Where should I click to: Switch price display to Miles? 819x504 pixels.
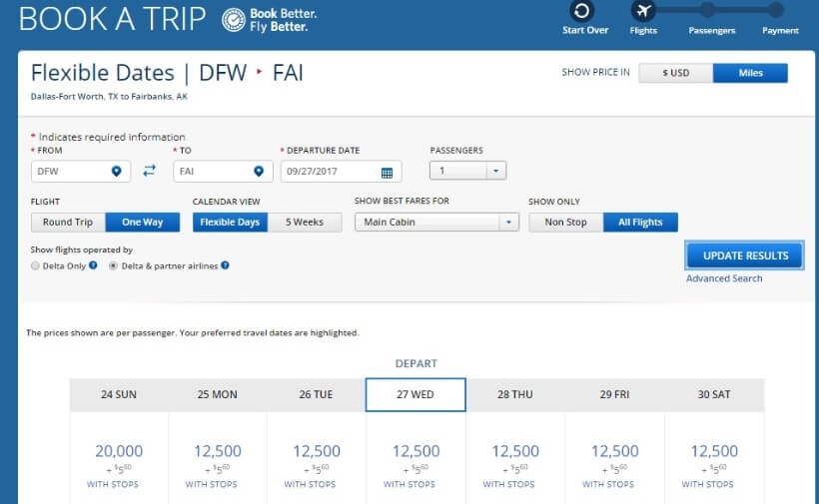[750, 73]
